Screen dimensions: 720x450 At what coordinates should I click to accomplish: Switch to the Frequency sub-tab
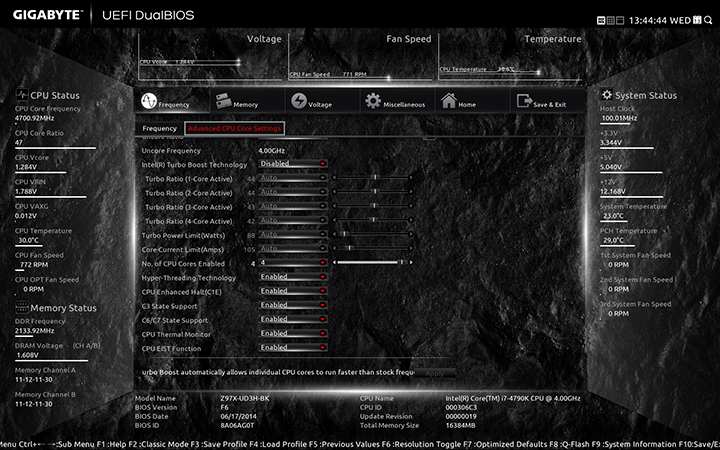(159, 128)
